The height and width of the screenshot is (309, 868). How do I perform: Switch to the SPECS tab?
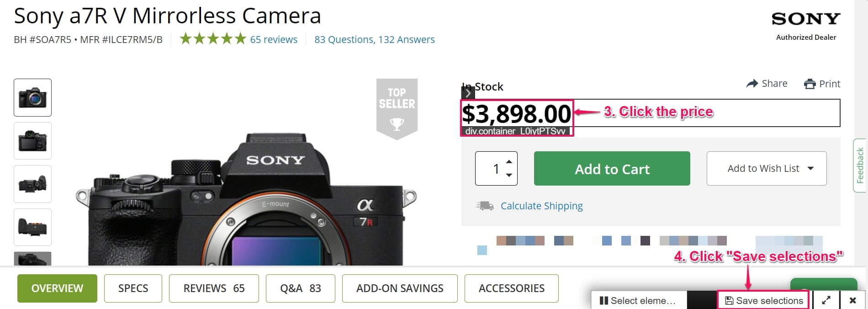(x=133, y=288)
